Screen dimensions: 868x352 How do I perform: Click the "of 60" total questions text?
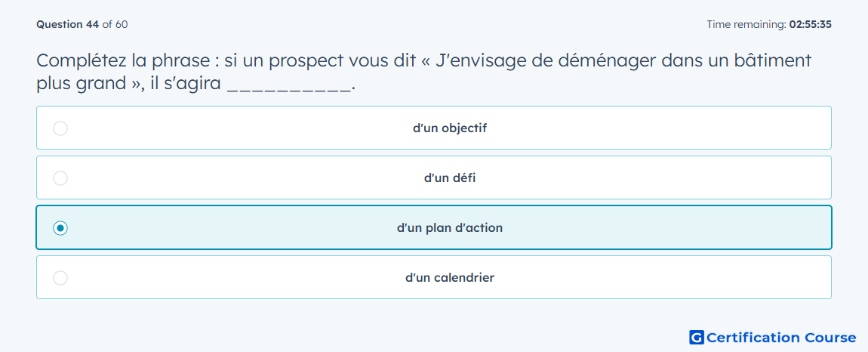point(115,24)
